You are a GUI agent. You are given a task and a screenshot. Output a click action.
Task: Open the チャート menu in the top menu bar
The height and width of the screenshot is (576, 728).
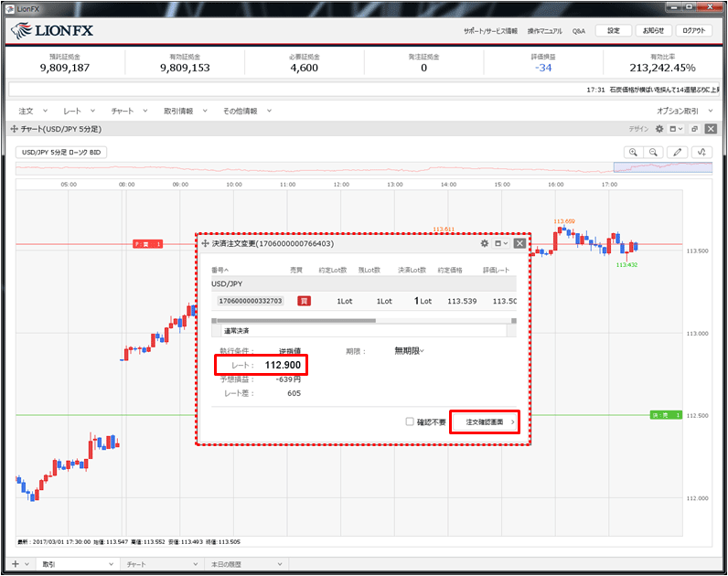(x=129, y=111)
